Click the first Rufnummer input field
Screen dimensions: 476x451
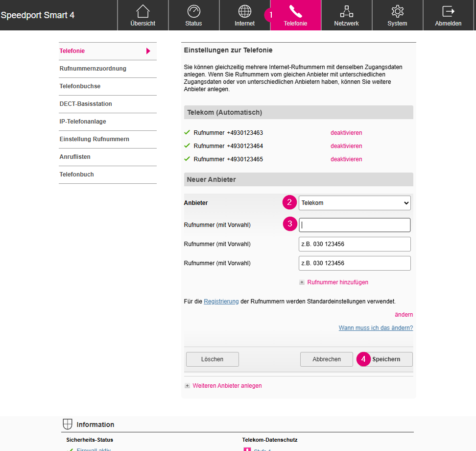coord(355,225)
